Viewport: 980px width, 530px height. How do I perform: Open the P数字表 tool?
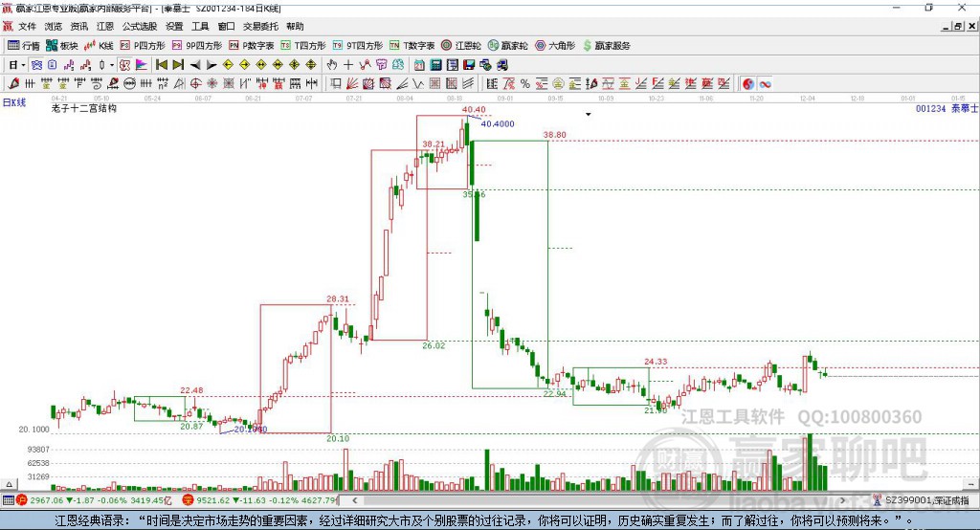252,46
